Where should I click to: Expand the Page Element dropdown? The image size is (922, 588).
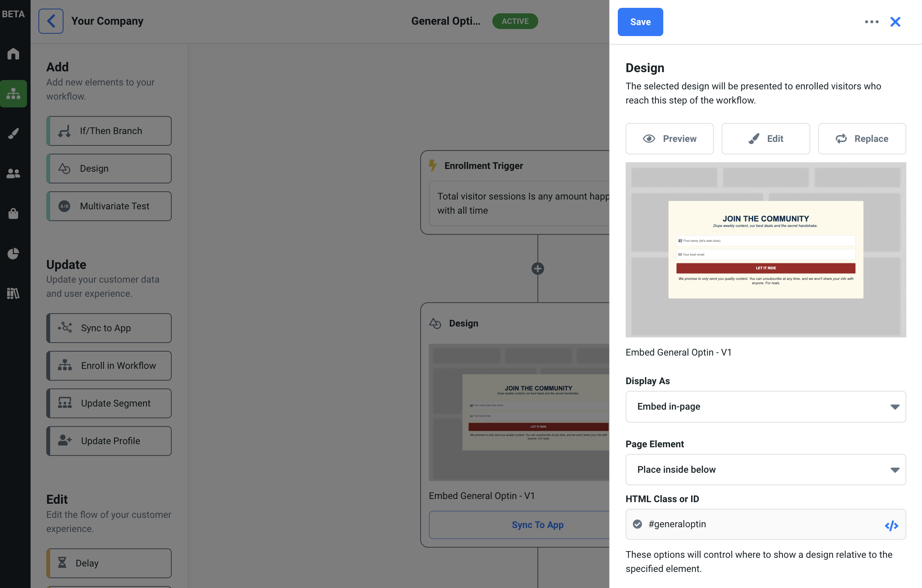pos(766,470)
